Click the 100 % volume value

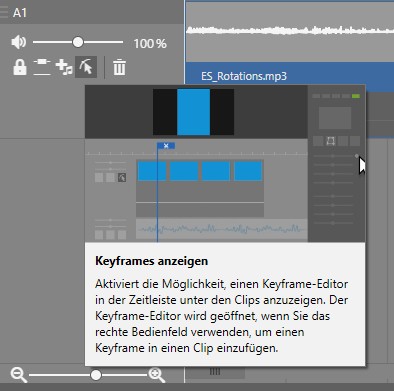[150, 43]
